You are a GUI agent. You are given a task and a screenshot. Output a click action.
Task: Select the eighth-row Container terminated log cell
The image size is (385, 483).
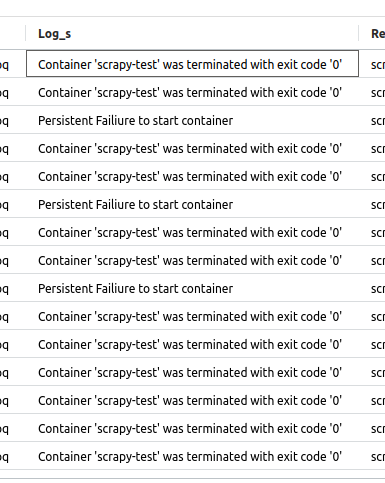click(192, 260)
